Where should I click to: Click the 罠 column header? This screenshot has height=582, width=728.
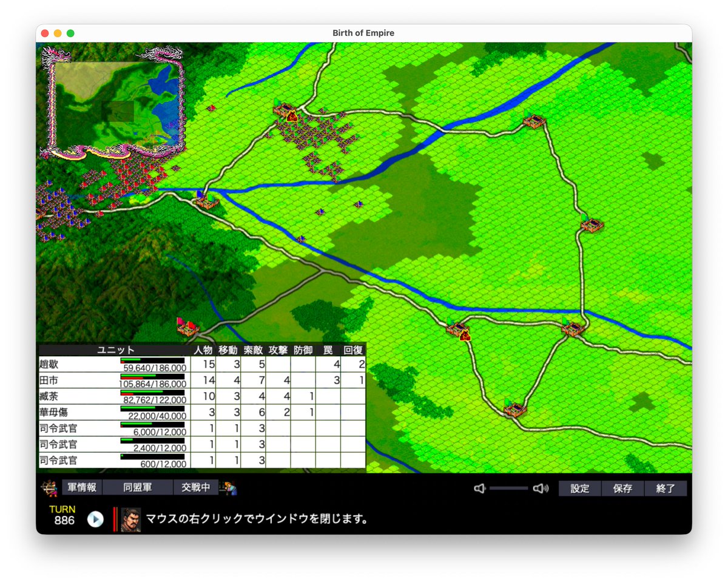click(328, 350)
